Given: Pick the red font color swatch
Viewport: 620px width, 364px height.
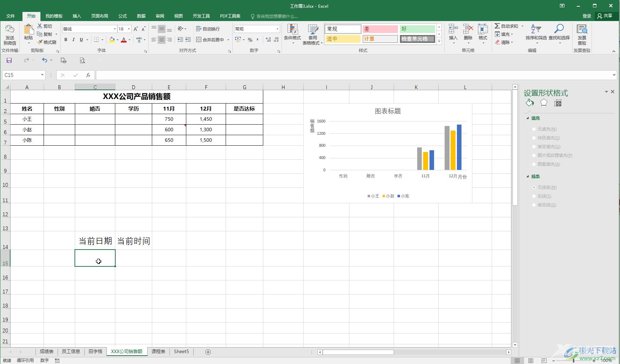Looking at the screenshot, I should pos(124,40).
